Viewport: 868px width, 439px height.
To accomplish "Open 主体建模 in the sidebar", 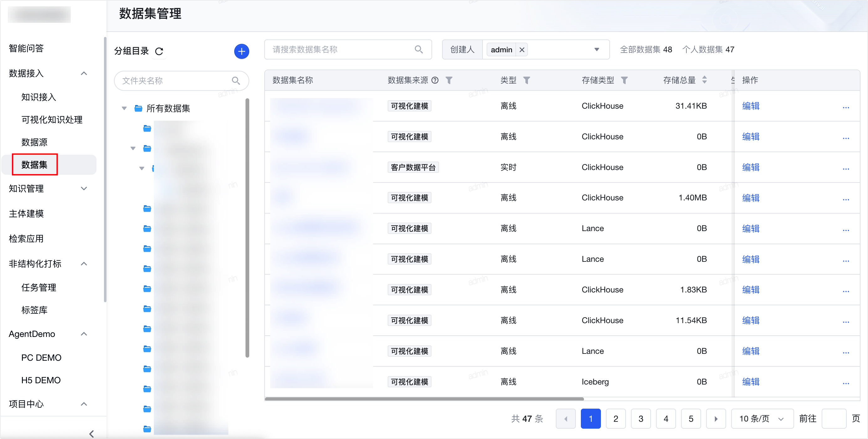I will pos(26,214).
